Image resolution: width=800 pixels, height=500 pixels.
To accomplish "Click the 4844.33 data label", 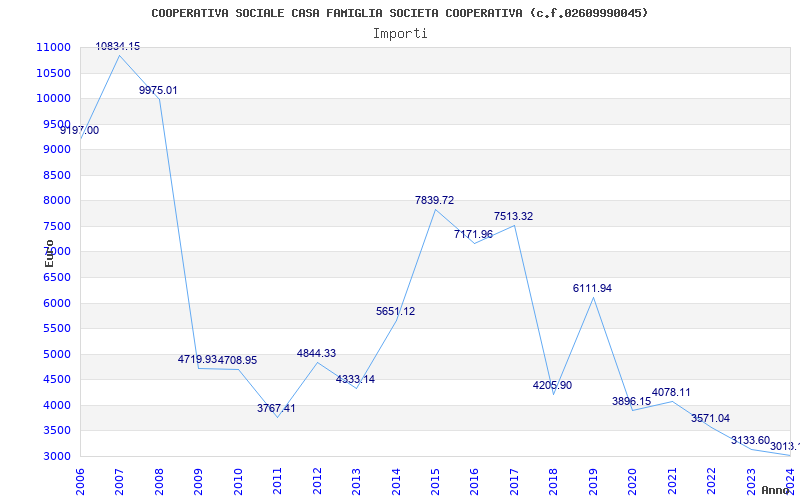I will (316, 353).
